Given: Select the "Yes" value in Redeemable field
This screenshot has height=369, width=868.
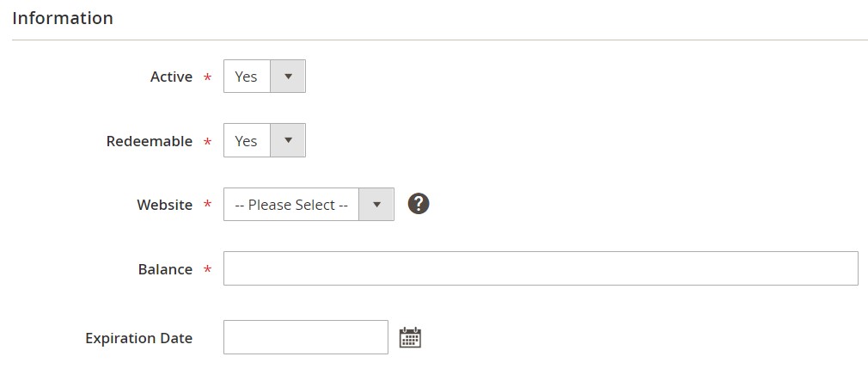Looking at the screenshot, I should pyautogui.click(x=247, y=141).
